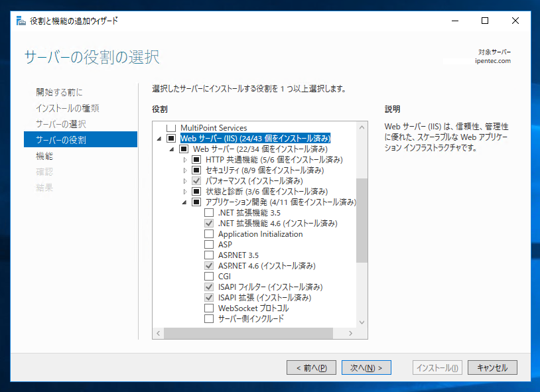Click the ipentec.com target server text
Image resolution: width=540 pixels, height=392 pixels.
[493, 61]
